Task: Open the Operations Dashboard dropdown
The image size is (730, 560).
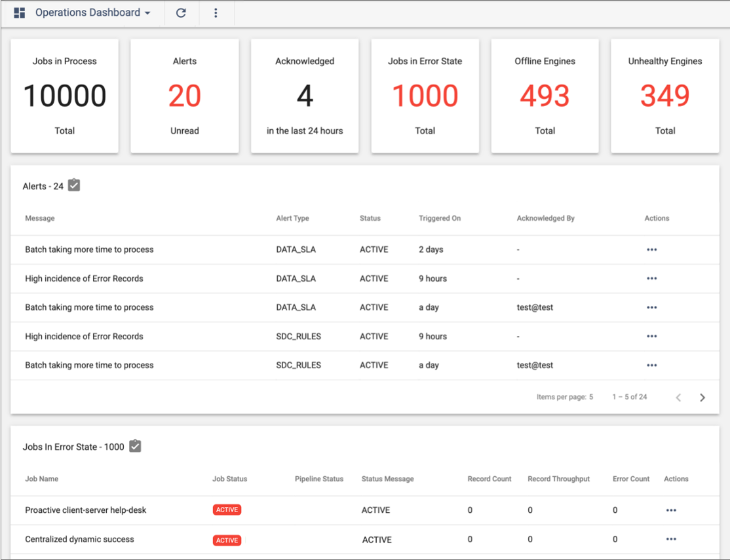Action: (x=92, y=12)
